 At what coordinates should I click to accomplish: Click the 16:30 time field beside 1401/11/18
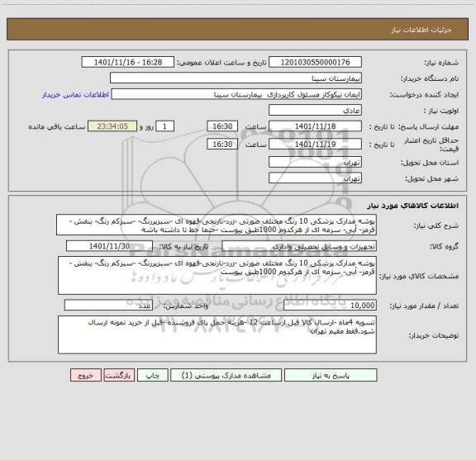pyautogui.click(x=222, y=126)
